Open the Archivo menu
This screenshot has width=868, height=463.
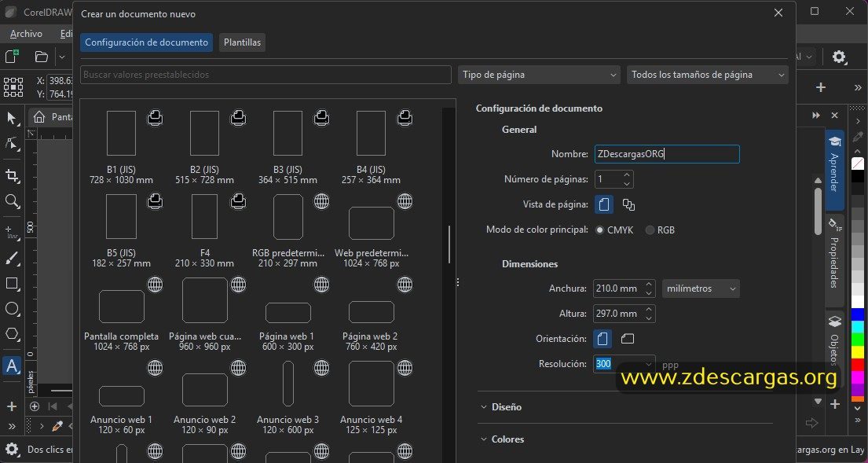pyautogui.click(x=26, y=34)
